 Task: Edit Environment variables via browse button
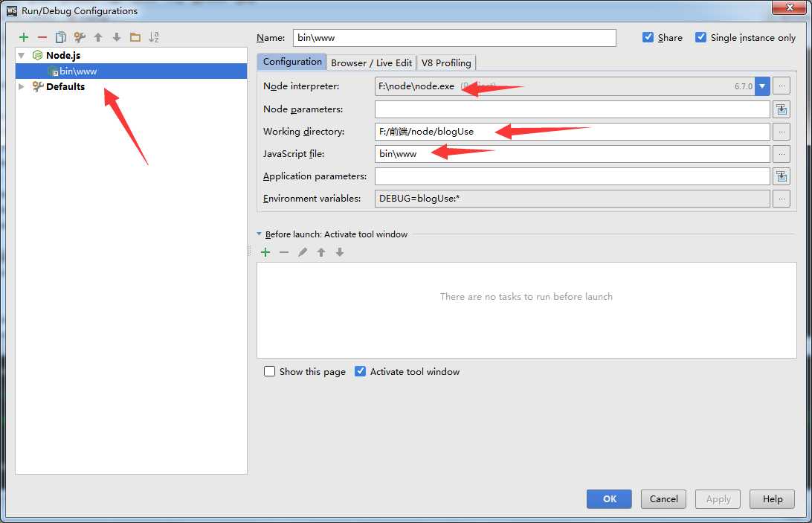(x=782, y=199)
